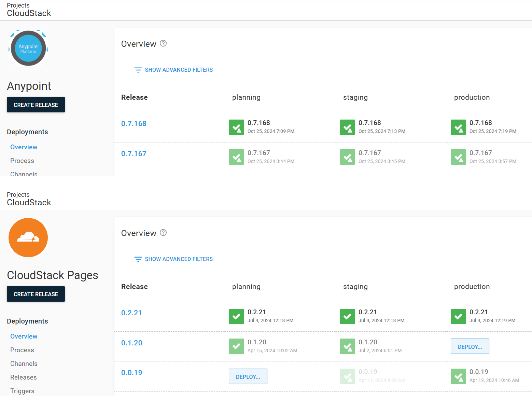The image size is (532, 412).
Task: Open the orange CloudStack Pages cloud logo
Action: [x=28, y=237]
